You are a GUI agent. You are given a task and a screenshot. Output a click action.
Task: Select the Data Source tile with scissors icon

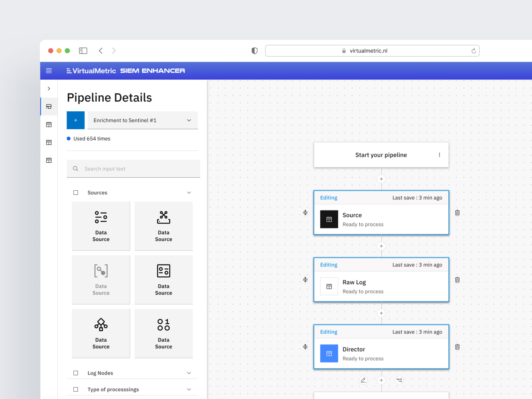tap(163, 226)
